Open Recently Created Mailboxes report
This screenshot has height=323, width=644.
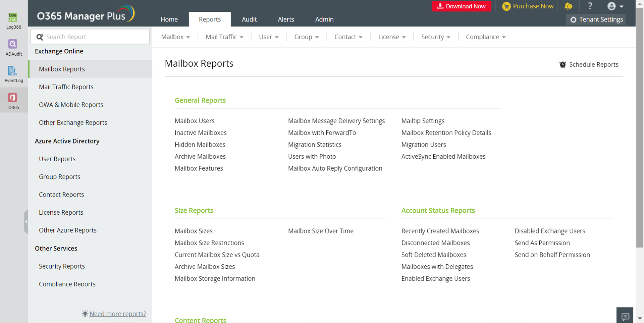tap(440, 231)
